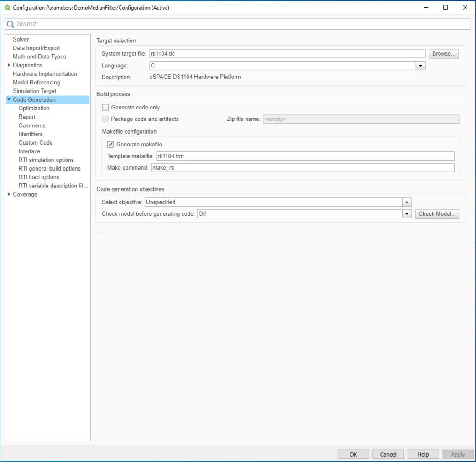Collapse the Code Generation tree node
The height and width of the screenshot is (462, 476).
pyautogui.click(x=9, y=100)
